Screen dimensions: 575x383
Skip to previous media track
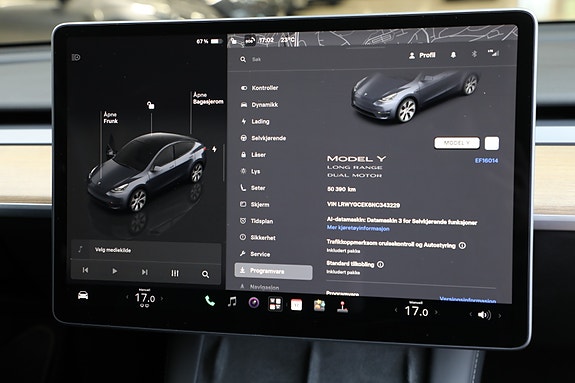click(x=85, y=270)
